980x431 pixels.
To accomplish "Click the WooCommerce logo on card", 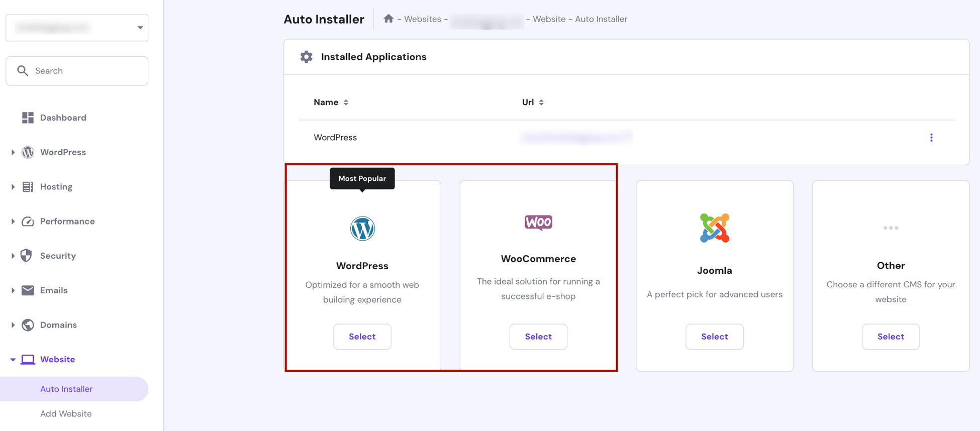I will [x=538, y=222].
